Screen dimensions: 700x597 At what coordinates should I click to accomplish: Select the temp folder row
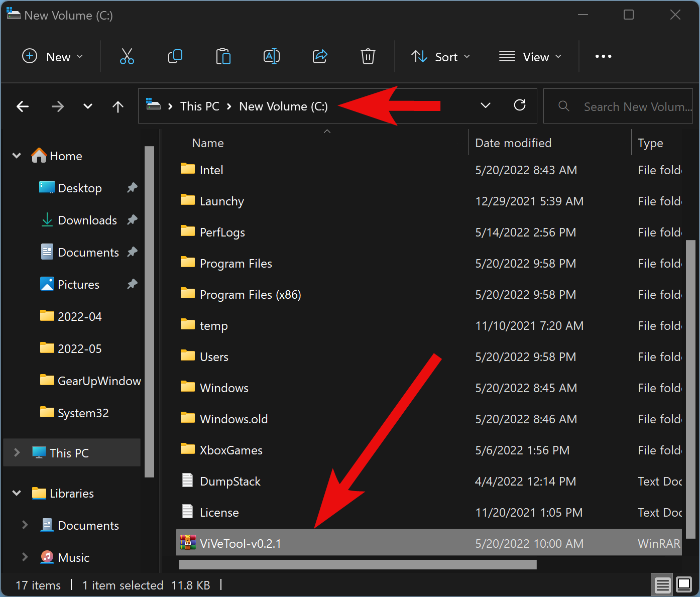point(429,325)
